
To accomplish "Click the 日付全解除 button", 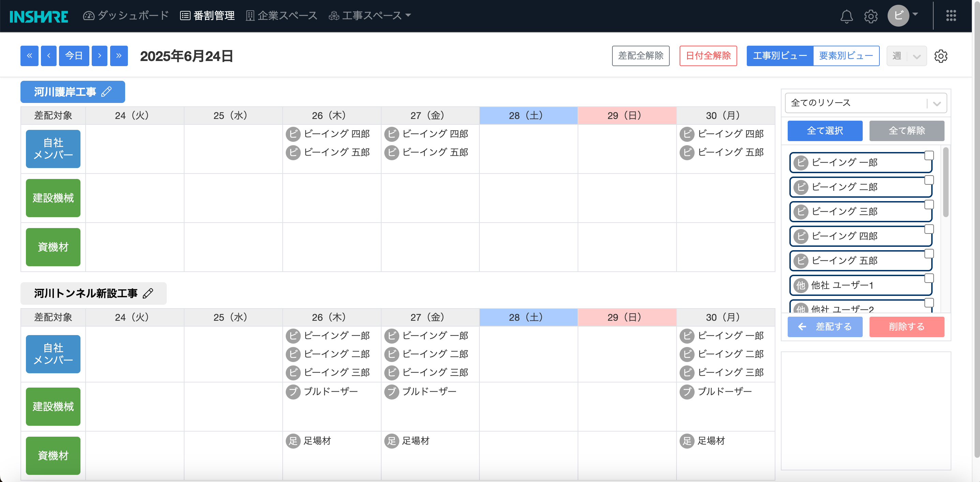I will tap(708, 56).
